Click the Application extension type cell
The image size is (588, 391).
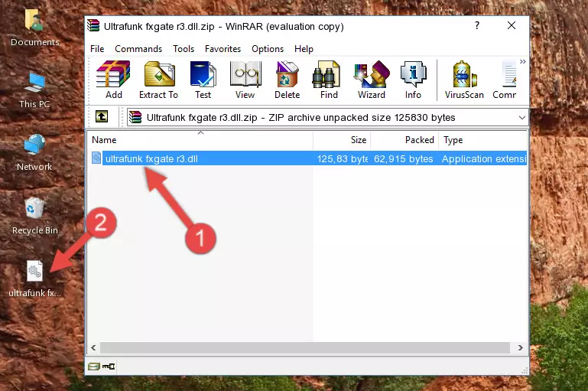point(484,158)
